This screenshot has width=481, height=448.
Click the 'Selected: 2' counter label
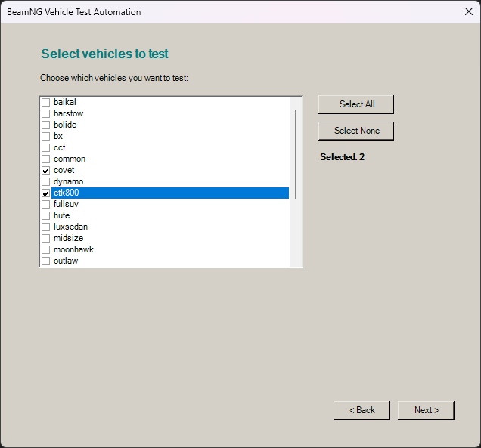point(343,157)
